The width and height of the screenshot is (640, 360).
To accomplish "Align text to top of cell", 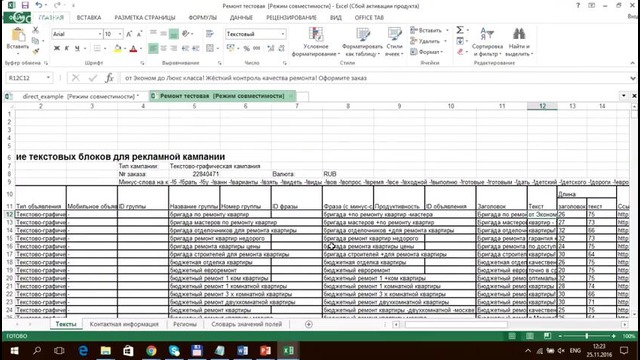I will click(x=153, y=34).
